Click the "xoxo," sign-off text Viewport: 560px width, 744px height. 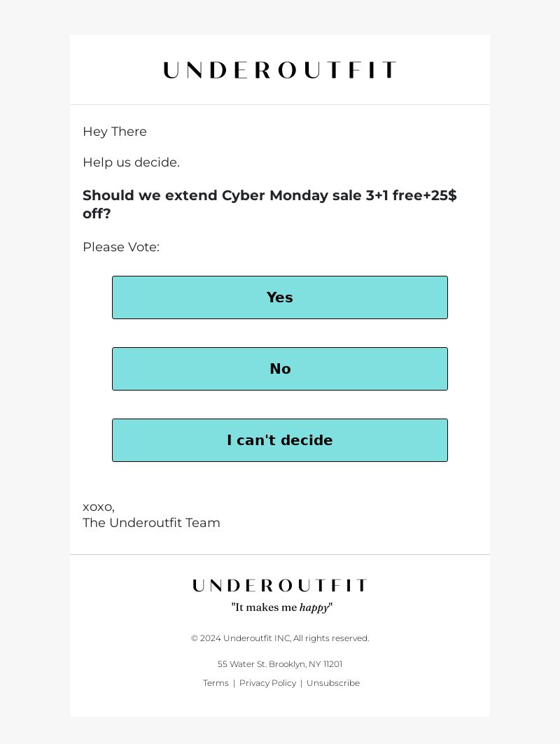click(99, 507)
